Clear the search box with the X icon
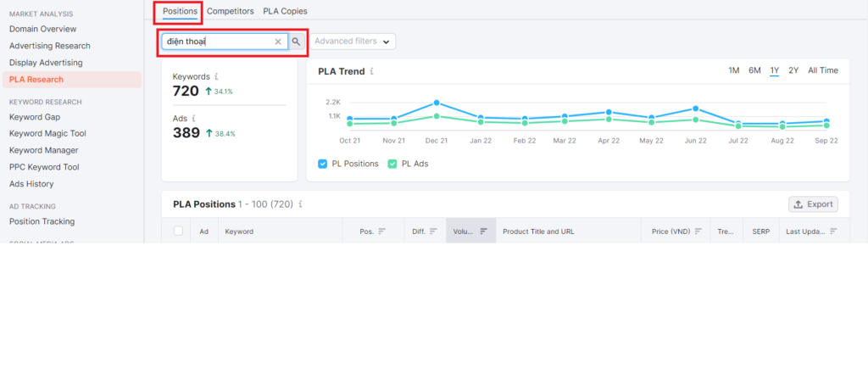This screenshot has height=385, width=868. coord(278,42)
